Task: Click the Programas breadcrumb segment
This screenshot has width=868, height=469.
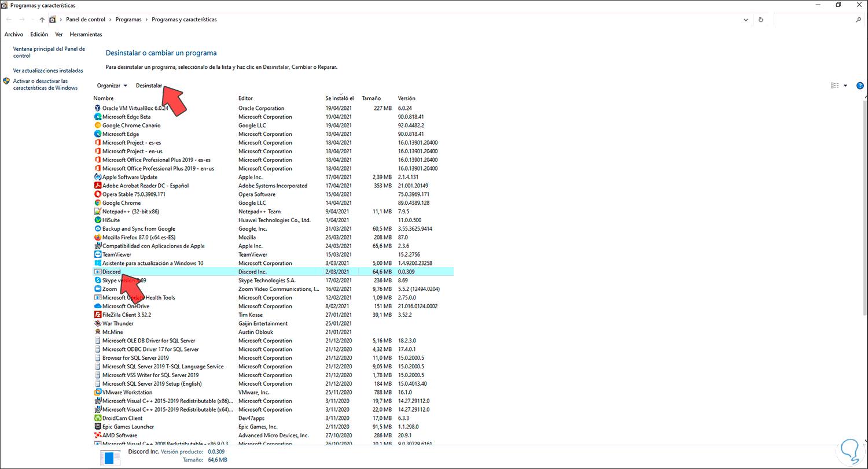Action: coord(128,20)
